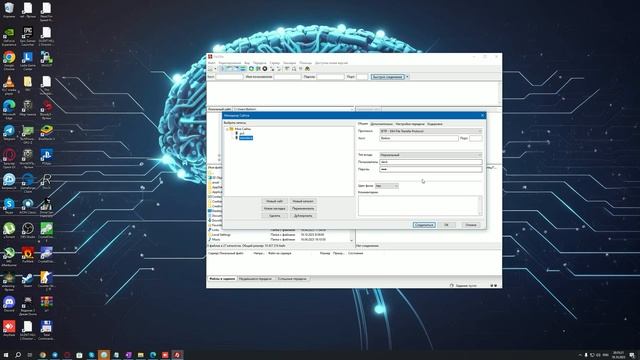Click the Имя пользователя quickconnect field
This screenshot has width=640, height=360.
[x=287, y=77]
